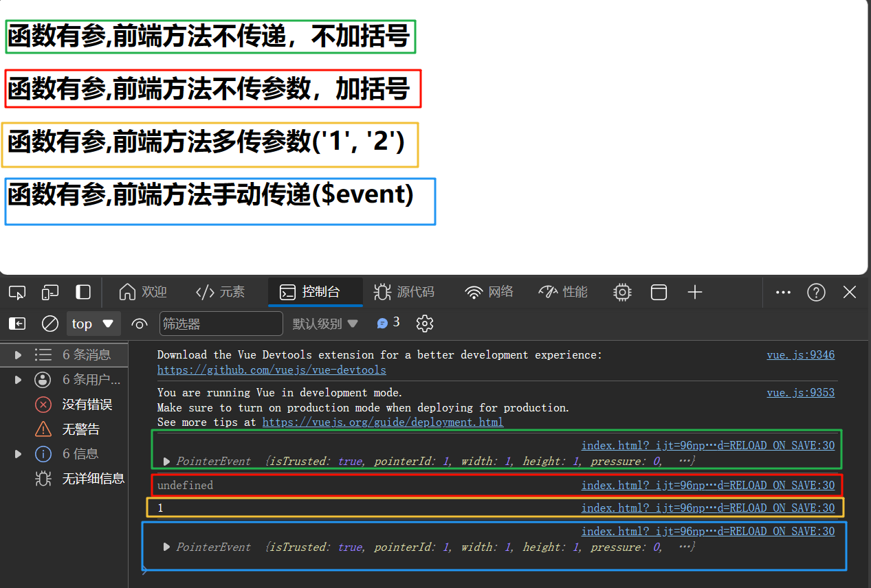Viewport: 871px width, 588px height.
Task: Open the memory chip tool icon
Action: pos(622,293)
